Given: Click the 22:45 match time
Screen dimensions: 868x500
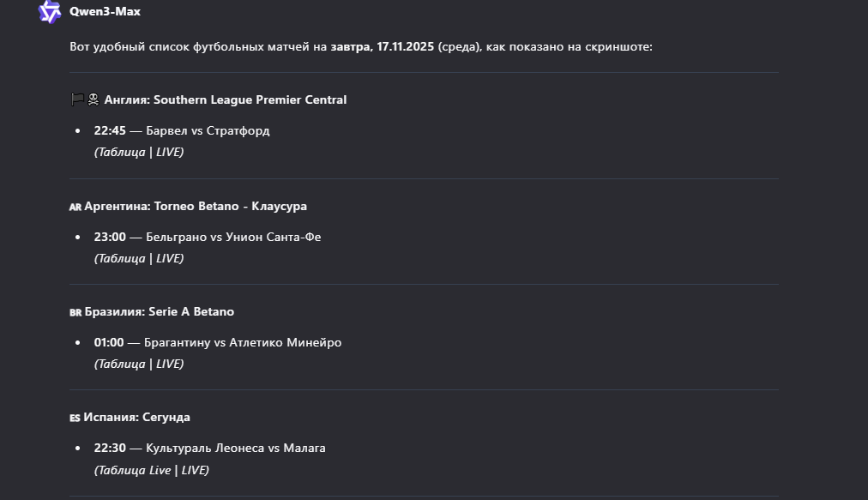Looking at the screenshot, I should point(110,131).
